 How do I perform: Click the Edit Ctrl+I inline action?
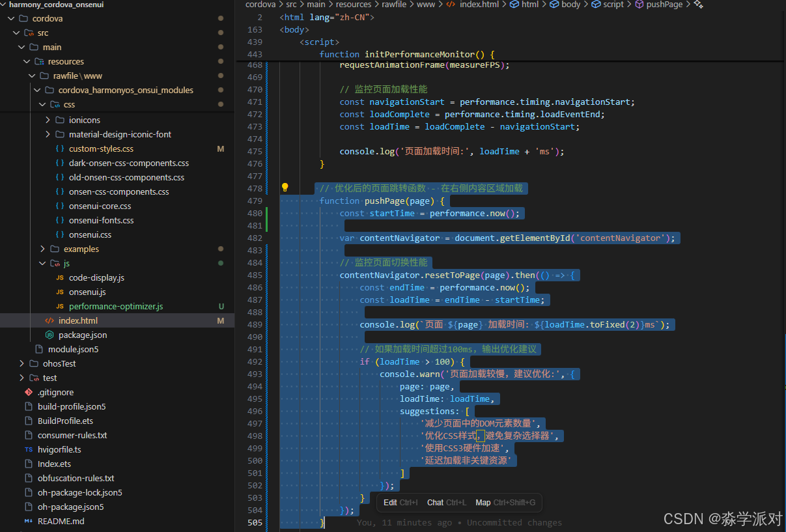click(x=400, y=503)
